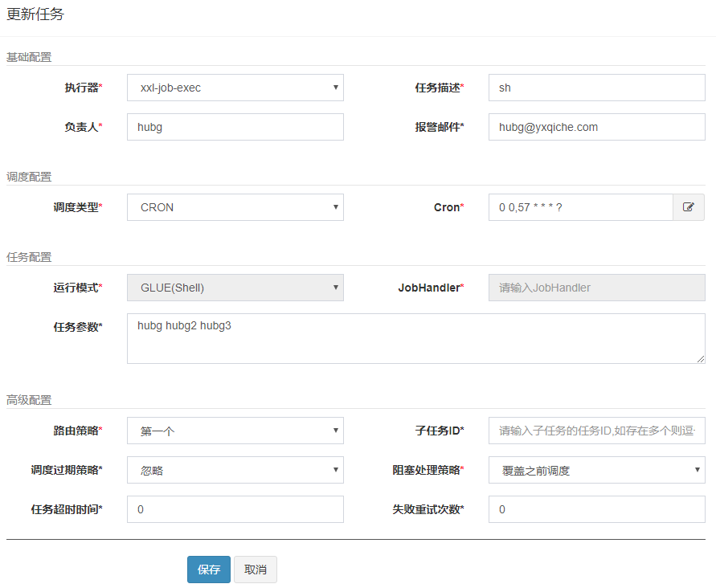Click the JobHandler field label
This screenshot has height=588, width=716.
[431, 288]
